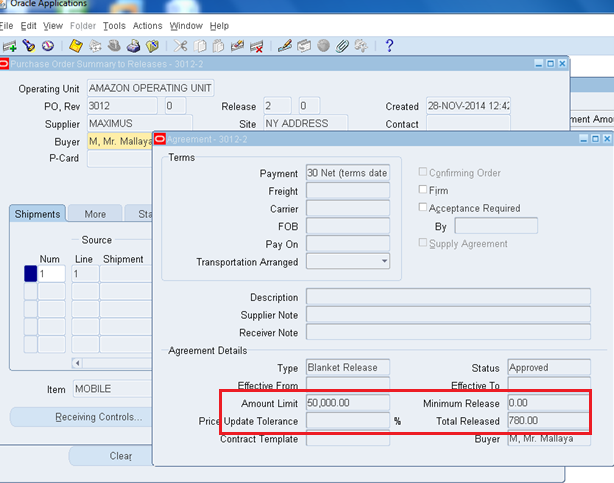The height and width of the screenshot is (483, 614).
Task: Click the Zoom toolbar icon
Action: pos(304,46)
